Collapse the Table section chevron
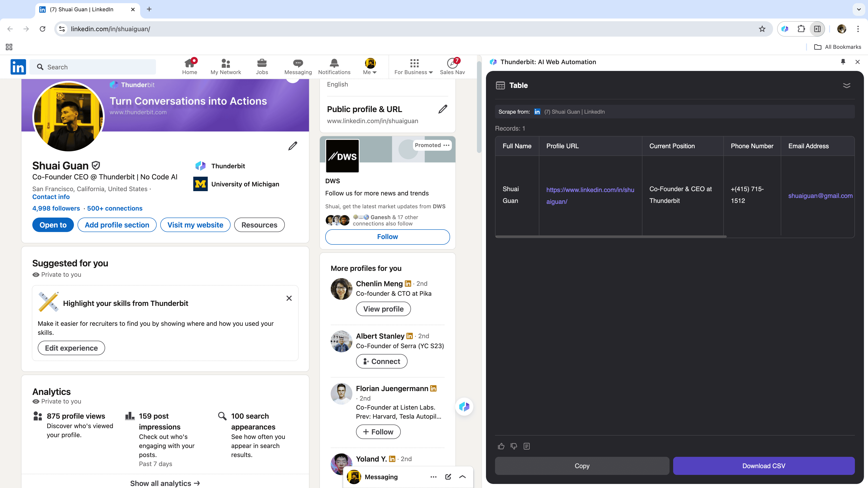Viewport: 868px width, 488px height. tap(847, 86)
